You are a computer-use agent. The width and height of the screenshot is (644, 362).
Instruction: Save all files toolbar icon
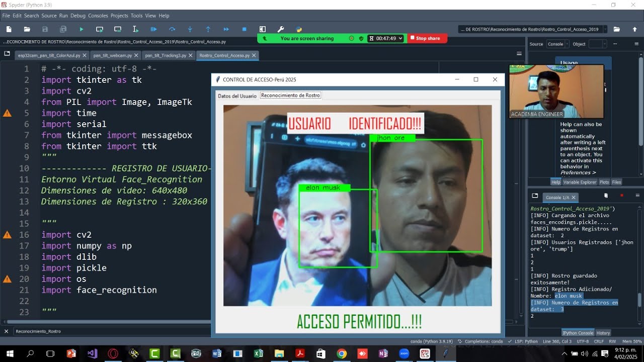[x=63, y=29]
